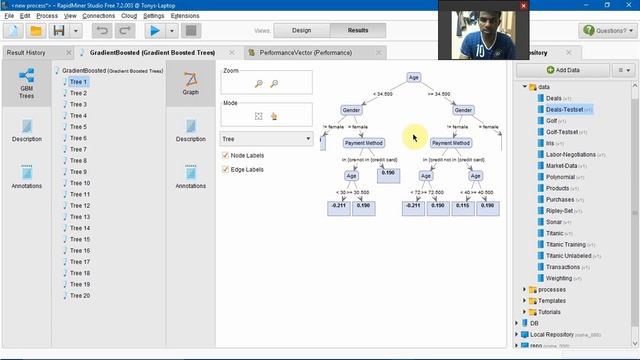Expand the Tutorials folder

pos(524,312)
